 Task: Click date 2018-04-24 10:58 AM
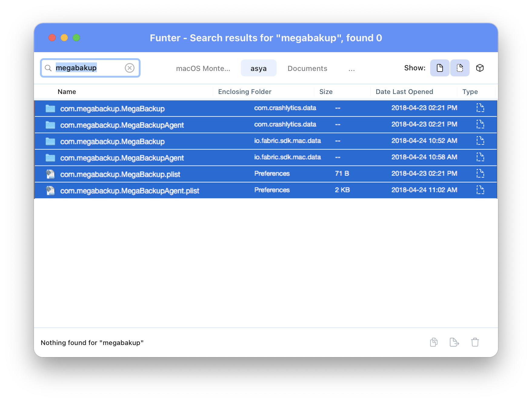click(x=424, y=157)
